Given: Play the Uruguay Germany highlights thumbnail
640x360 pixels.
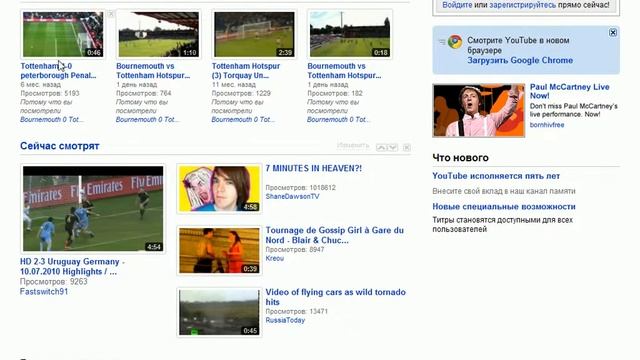Looking at the screenshot, I should 93,209.
